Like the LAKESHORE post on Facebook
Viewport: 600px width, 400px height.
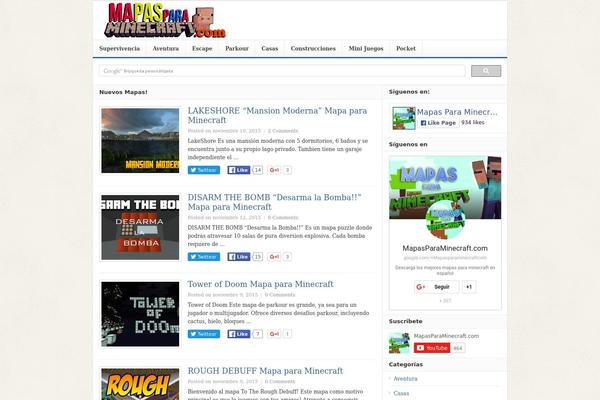point(239,170)
